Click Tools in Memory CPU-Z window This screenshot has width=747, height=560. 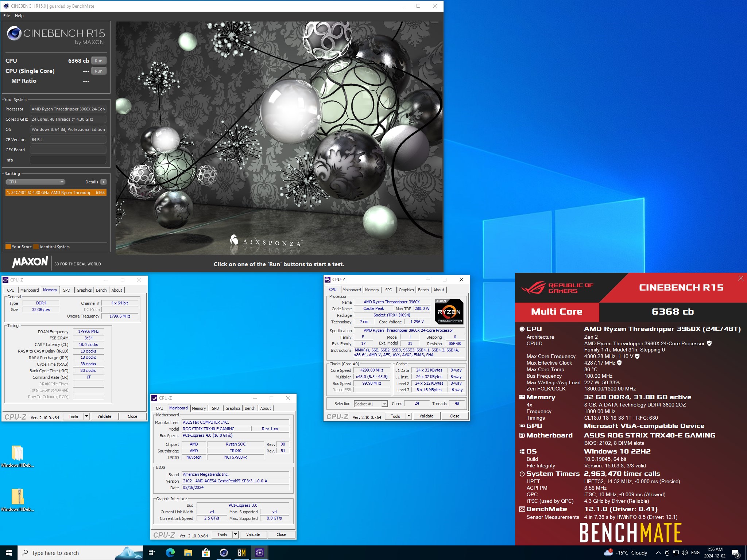(x=73, y=416)
